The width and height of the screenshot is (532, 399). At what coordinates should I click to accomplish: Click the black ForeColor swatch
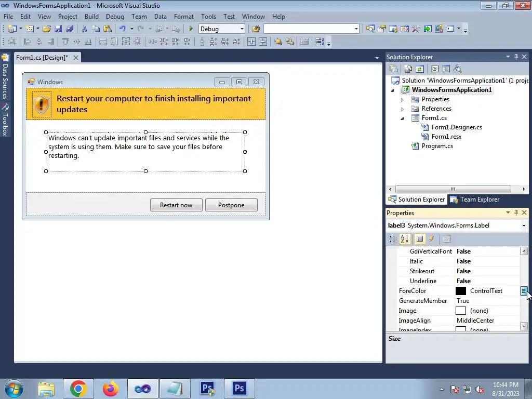(x=460, y=291)
